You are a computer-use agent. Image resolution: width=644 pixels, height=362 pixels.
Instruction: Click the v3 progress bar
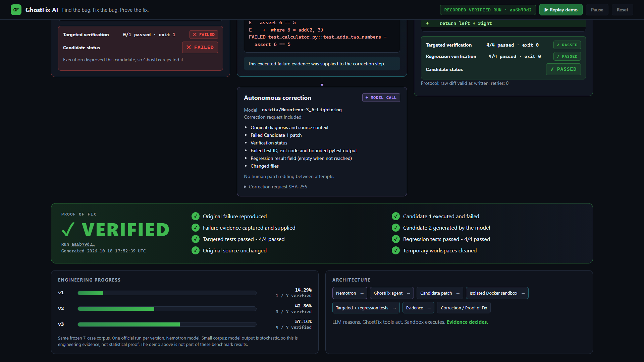coord(167,324)
